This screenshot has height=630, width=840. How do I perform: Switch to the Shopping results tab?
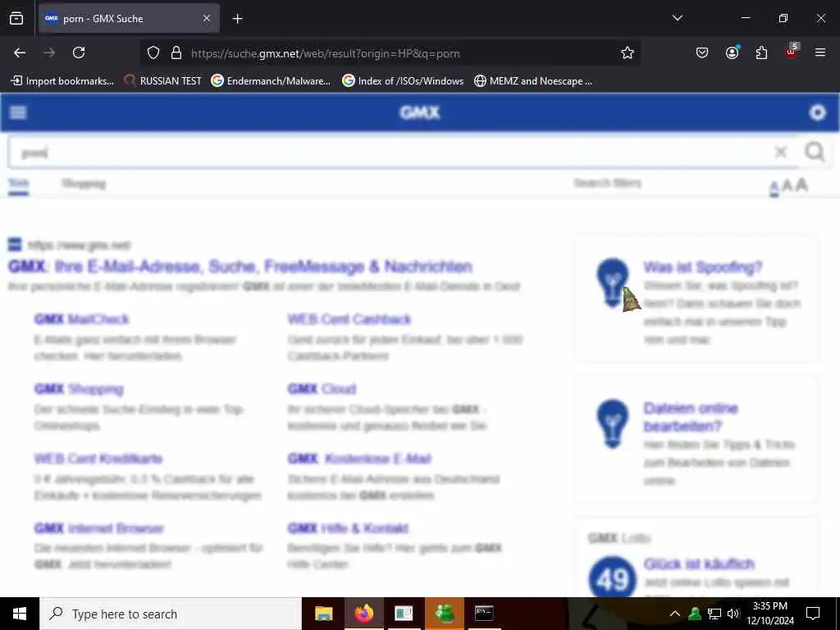(x=84, y=184)
